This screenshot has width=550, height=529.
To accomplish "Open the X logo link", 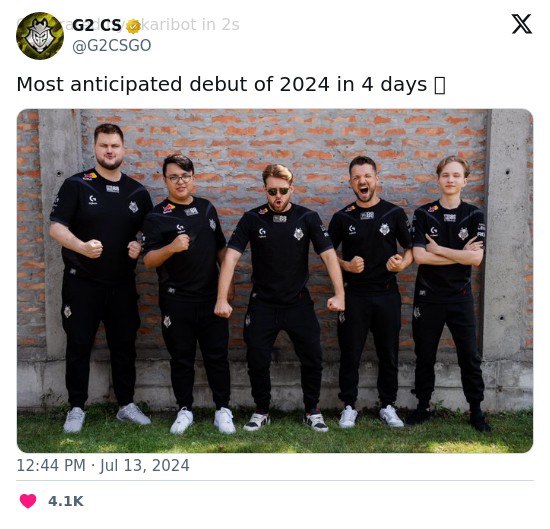I will [522, 24].
